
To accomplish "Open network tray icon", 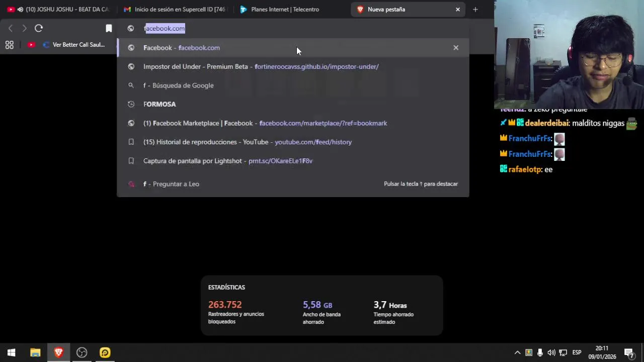I will (x=563, y=352).
